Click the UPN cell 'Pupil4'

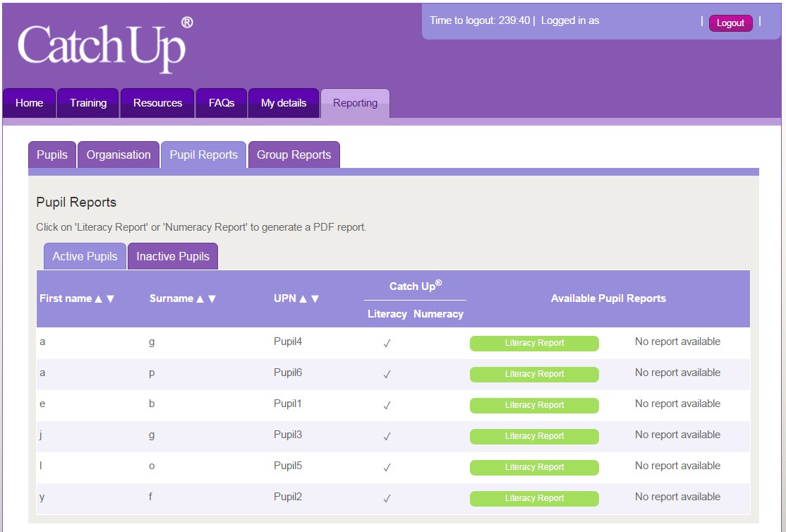point(288,341)
